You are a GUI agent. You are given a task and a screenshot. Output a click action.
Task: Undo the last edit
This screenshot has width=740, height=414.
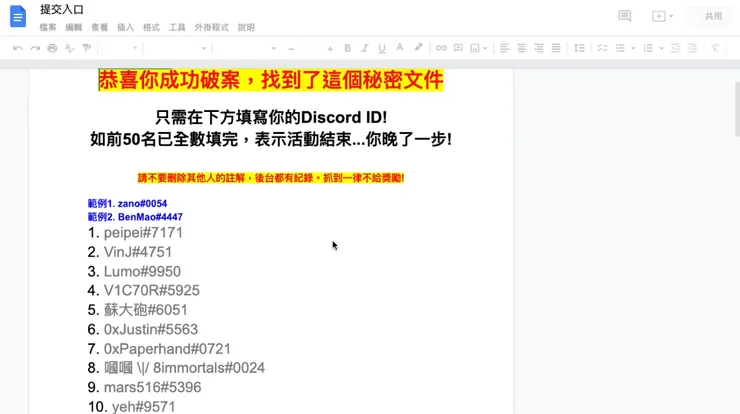click(x=18, y=48)
